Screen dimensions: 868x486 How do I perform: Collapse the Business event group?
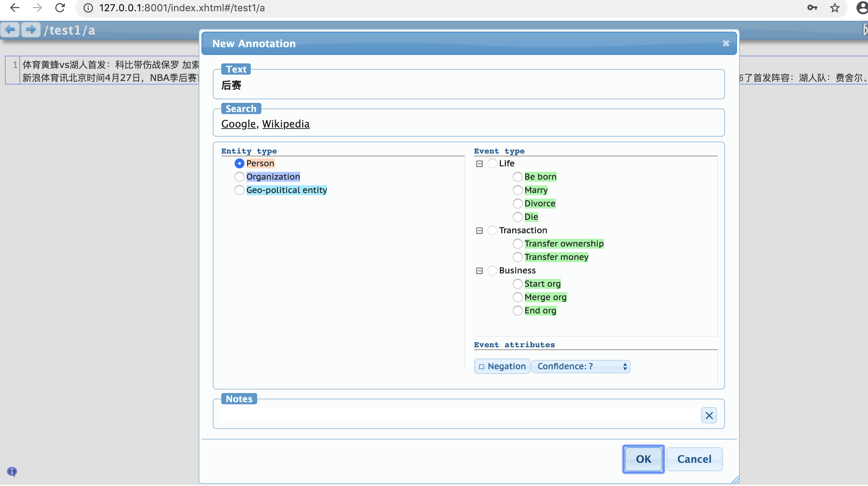(x=479, y=271)
